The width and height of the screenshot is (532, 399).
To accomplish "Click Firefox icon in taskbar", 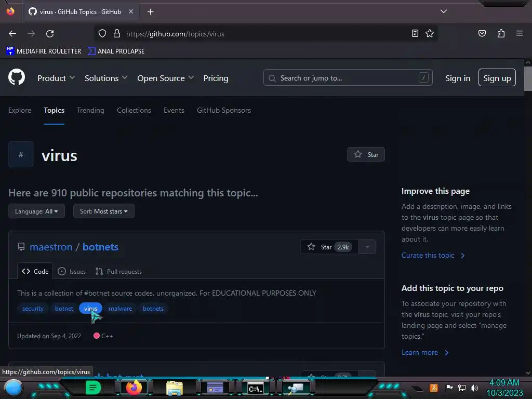I will pyautogui.click(x=134, y=388).
